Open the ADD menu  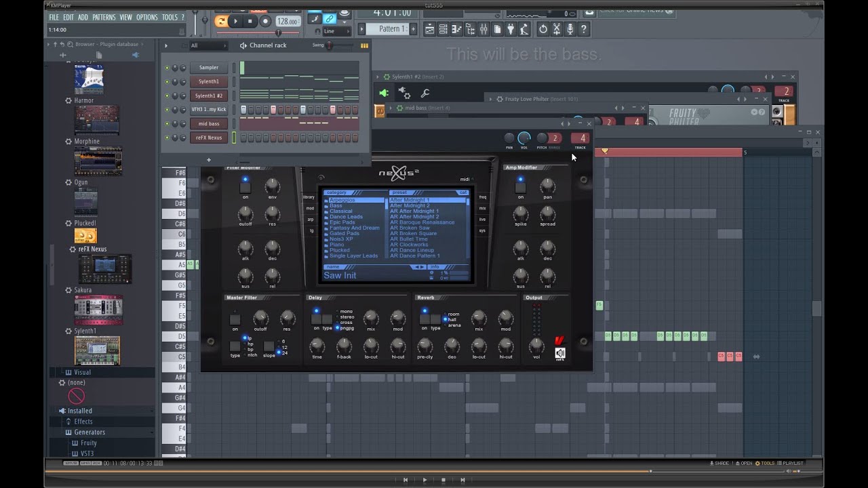83,17
